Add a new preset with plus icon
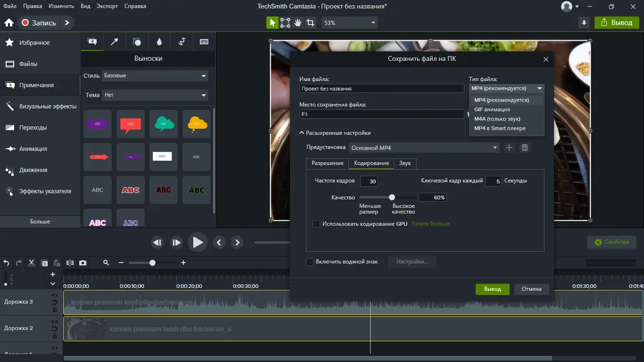This screenshot has width=644, height=362. pyautogui.click(x=509, y=148)
